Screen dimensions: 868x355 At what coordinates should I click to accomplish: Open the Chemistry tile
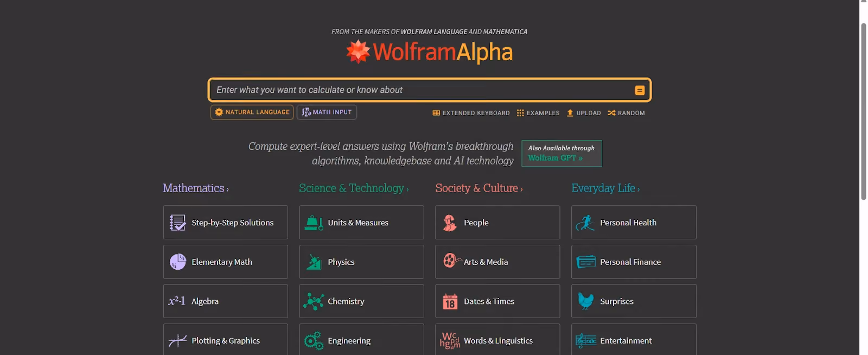coord(361,301)
